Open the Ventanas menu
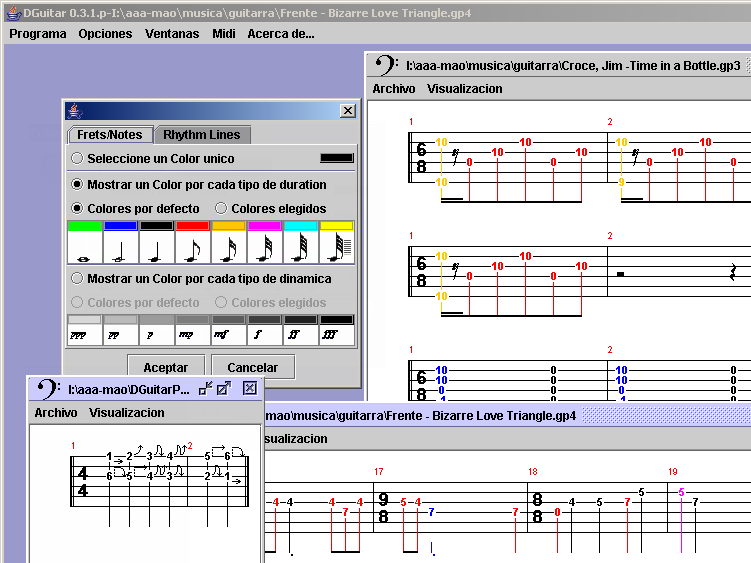This screenshot has width=751, height=563. pyautogui.click(x=172, y=34)
